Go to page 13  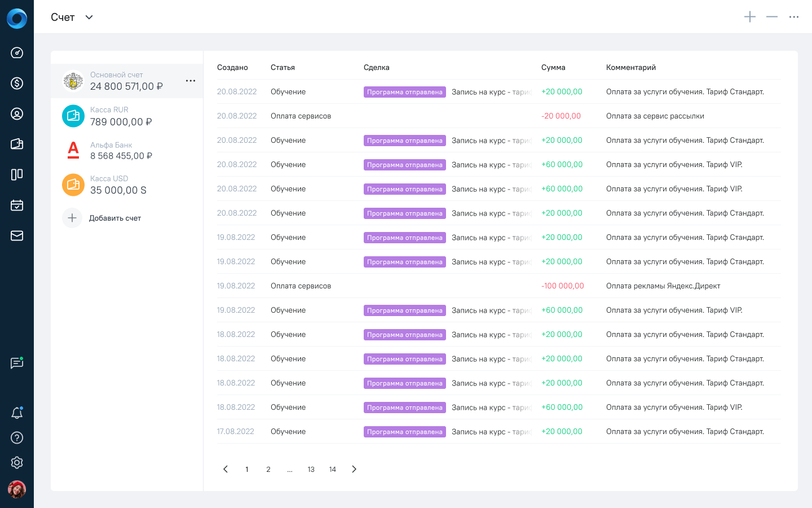[x=311, y=469]
